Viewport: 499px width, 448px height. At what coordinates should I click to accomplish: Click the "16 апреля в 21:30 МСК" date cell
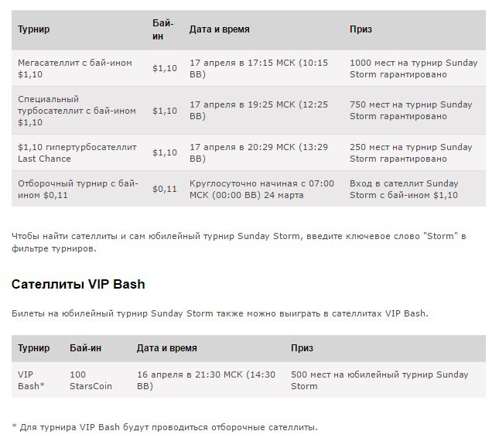coord(206,380)
